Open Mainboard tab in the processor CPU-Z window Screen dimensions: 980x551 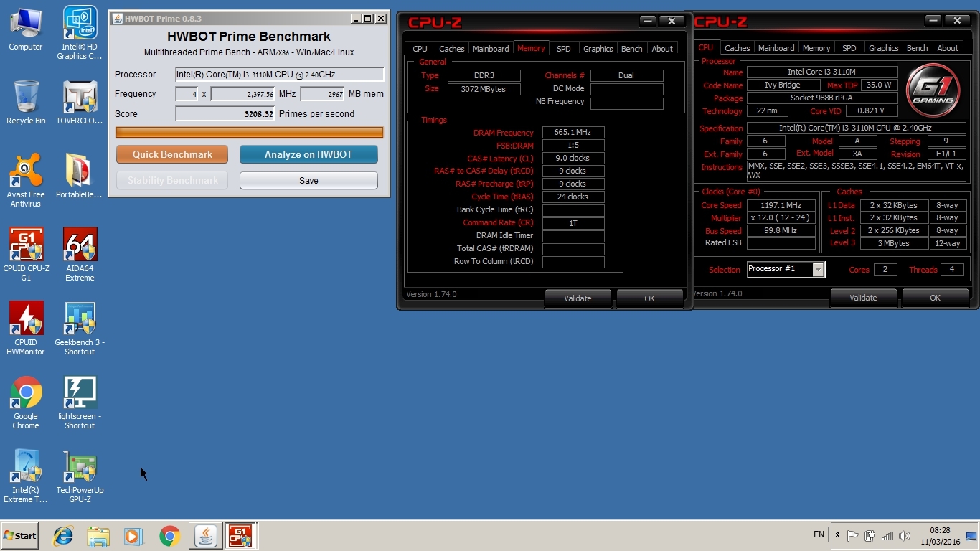[776, 47]
